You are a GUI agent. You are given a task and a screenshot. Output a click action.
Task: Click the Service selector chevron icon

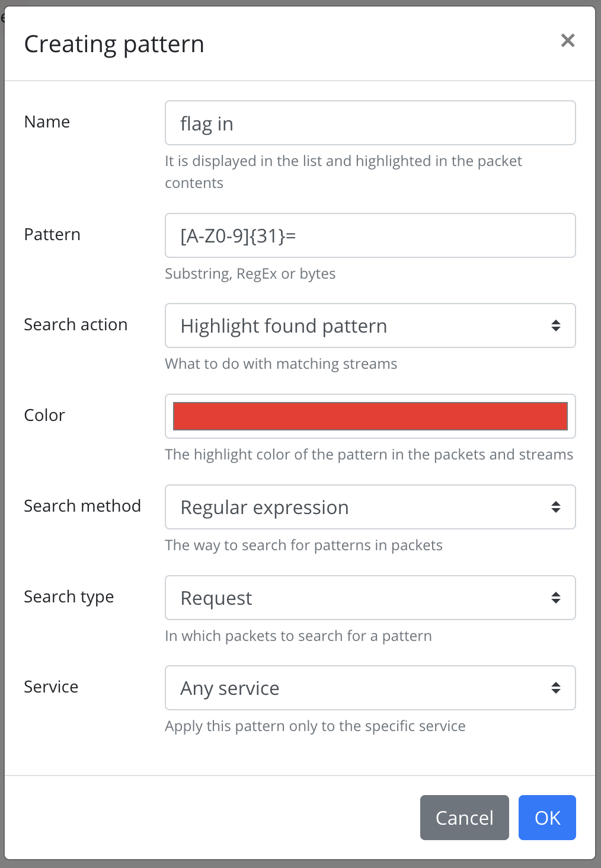pyautogui.click(x=556, y=688)
